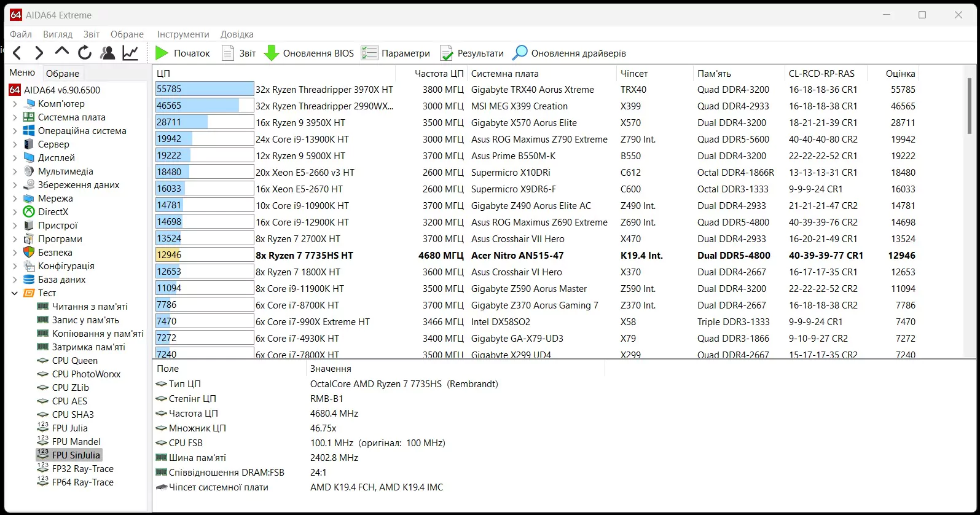The width and height of the screenshot is (980, 515).
Task: Select Програми in the tree
Action: [x=53, y=239]
